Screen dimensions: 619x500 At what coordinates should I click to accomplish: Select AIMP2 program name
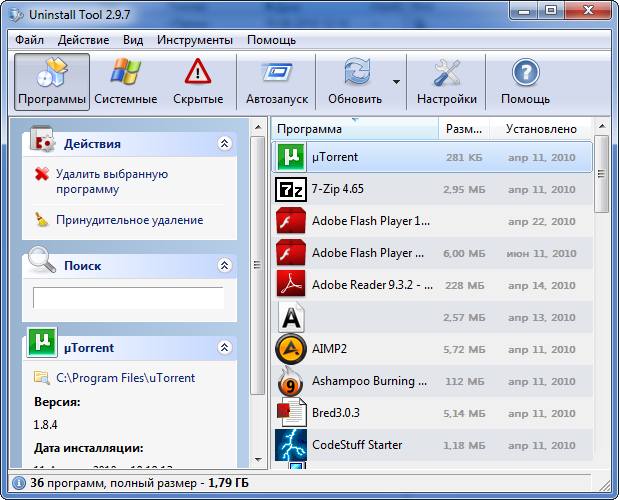(x=329, y=349)
